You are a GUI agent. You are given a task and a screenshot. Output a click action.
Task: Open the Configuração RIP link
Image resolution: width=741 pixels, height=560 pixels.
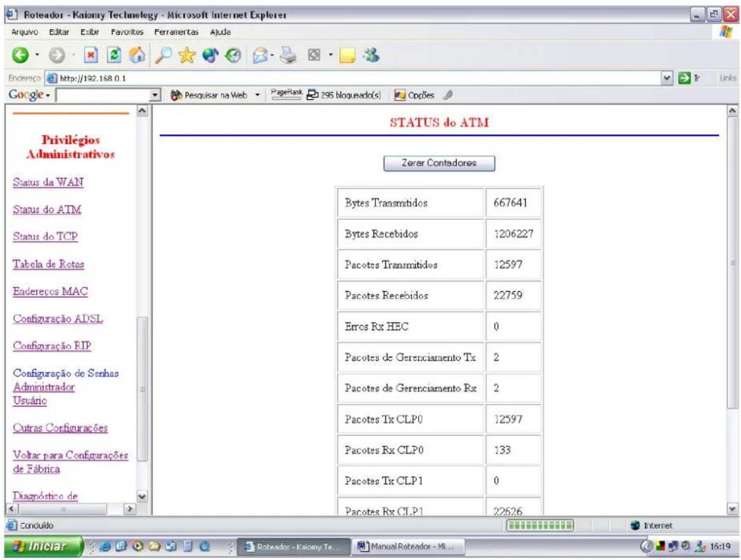point(52,346)
